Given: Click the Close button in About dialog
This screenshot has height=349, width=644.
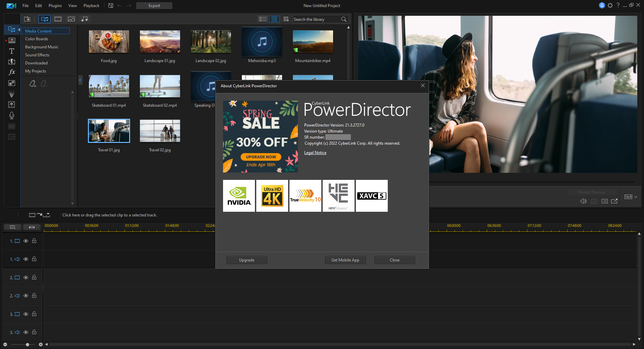Looking at the screenshot, I should click(394, 260).
